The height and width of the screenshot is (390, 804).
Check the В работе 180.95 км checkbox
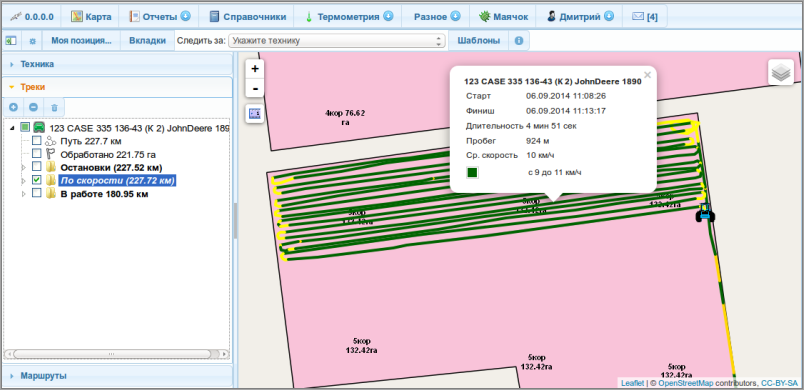(x=36, y=193)
